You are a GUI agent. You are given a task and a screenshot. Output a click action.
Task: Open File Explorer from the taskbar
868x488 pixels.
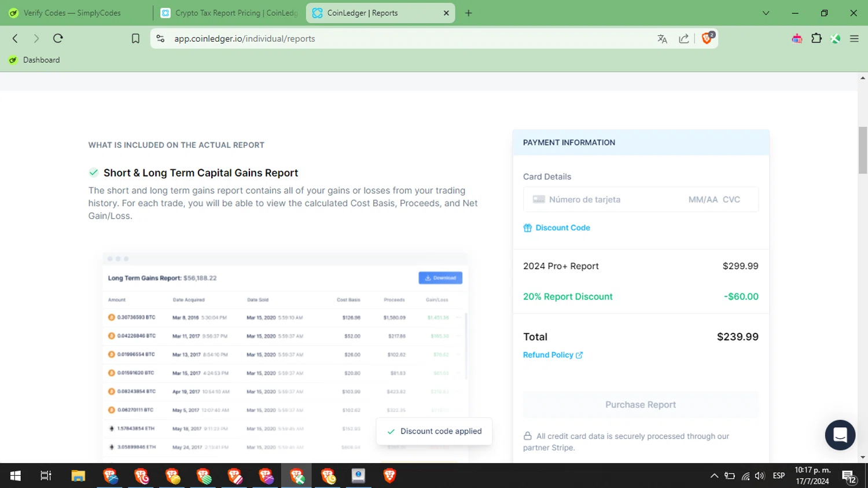78,476
